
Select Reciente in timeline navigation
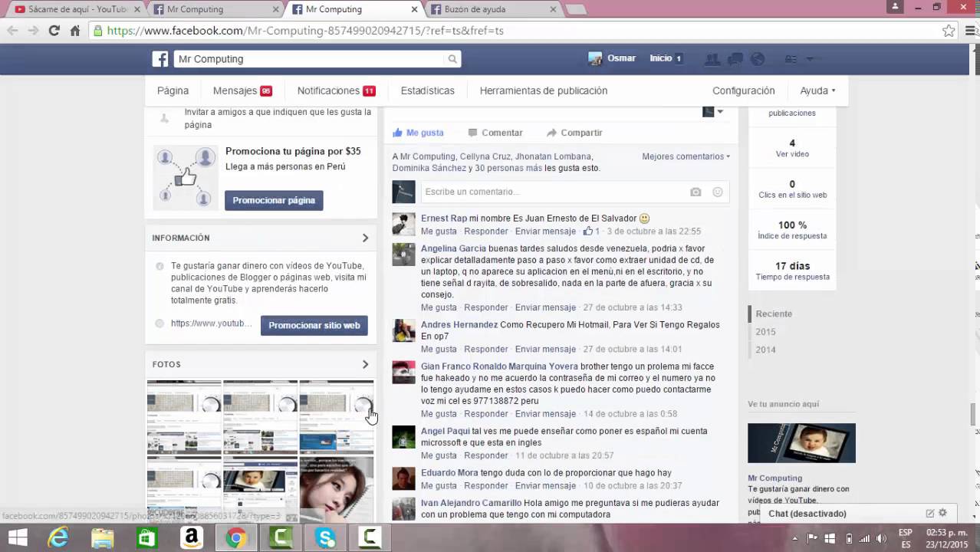(x=774, y=314)
